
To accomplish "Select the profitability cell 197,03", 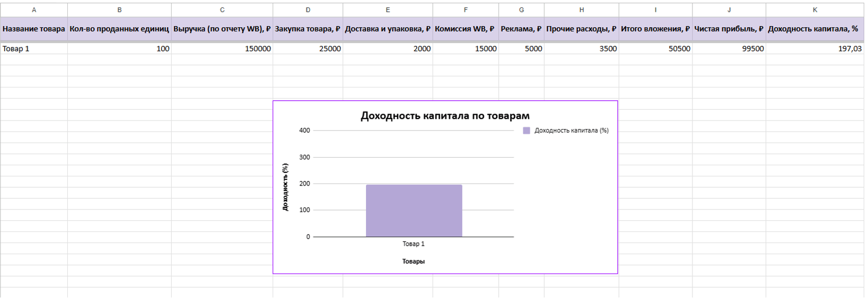I will [x=815, y=49].
